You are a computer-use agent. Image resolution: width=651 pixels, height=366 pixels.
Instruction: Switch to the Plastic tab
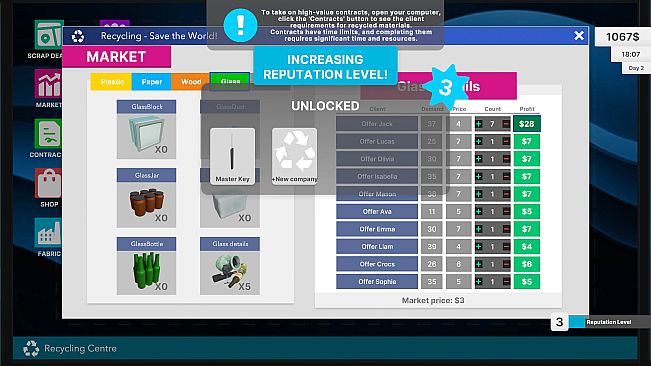point(112,82)
